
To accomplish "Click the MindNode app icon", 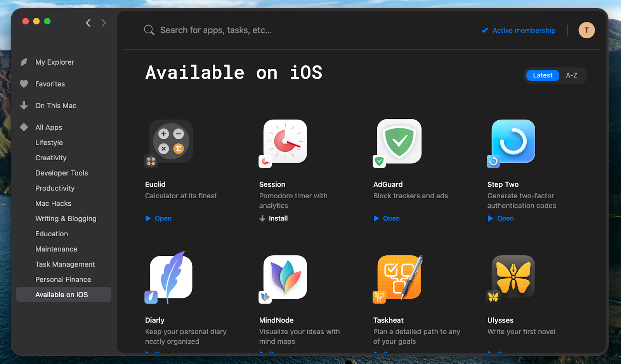I will [x=285, y=277].
